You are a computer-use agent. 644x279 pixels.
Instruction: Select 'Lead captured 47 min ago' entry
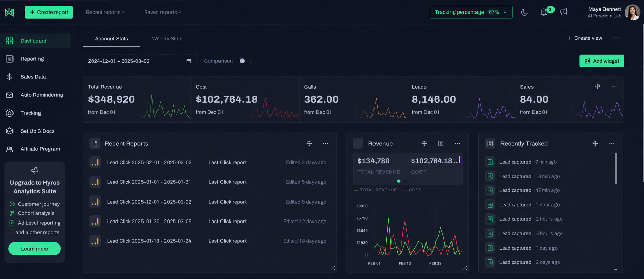click(x=522, y=190)
